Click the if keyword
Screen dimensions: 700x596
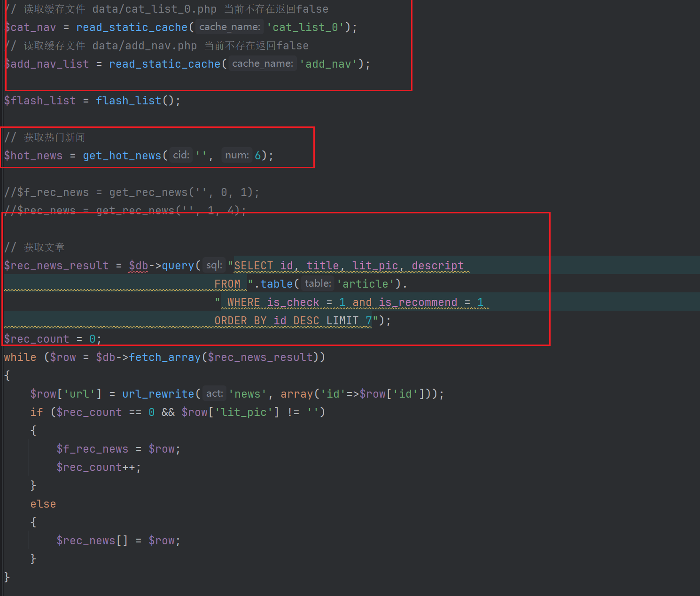pyautogui.click(x=37, y=412)
